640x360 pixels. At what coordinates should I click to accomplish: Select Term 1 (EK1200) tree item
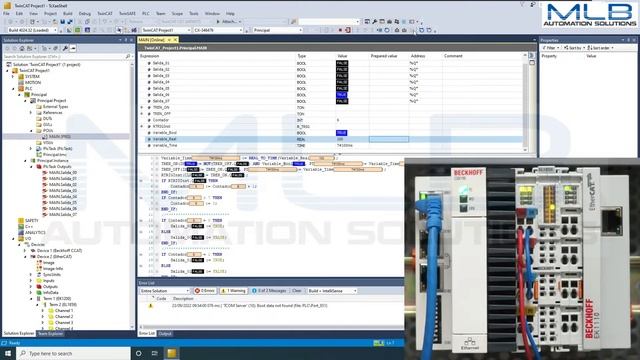[57, 299]
